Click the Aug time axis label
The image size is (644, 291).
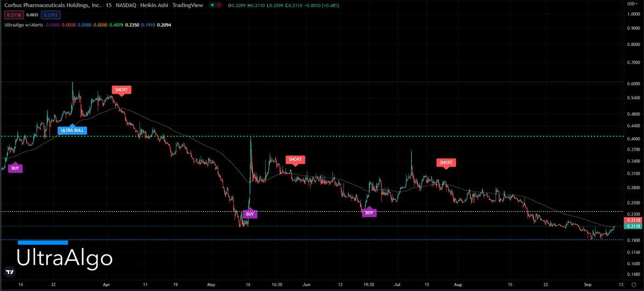[x=458, y=285]
